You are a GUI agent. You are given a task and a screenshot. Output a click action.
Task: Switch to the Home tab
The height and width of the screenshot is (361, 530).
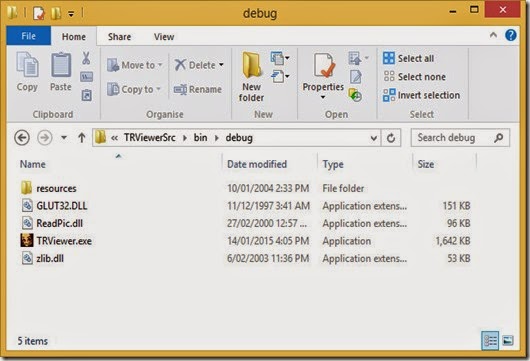point(74,36)
